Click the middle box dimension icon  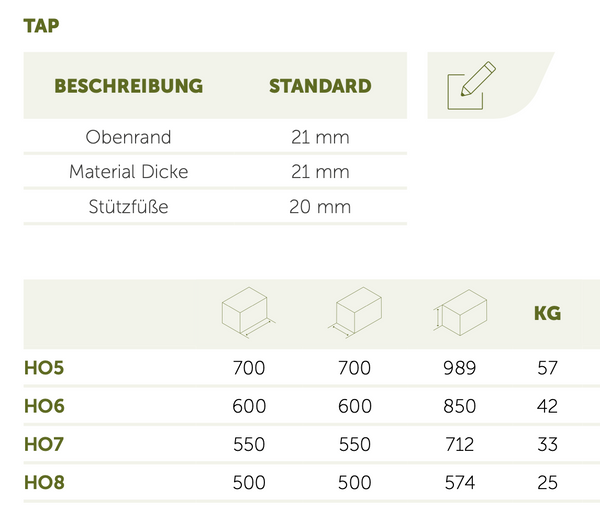pos(355,313)
